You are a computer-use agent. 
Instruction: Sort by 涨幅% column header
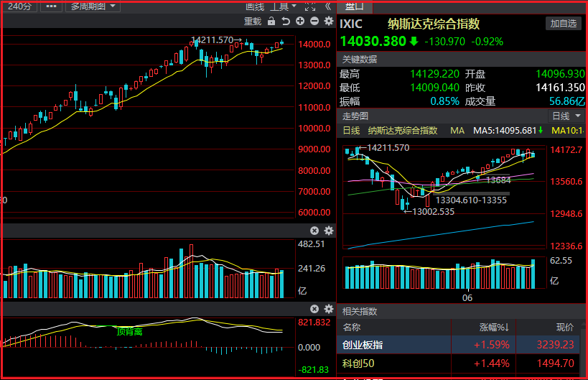click(x=494, y=328)
